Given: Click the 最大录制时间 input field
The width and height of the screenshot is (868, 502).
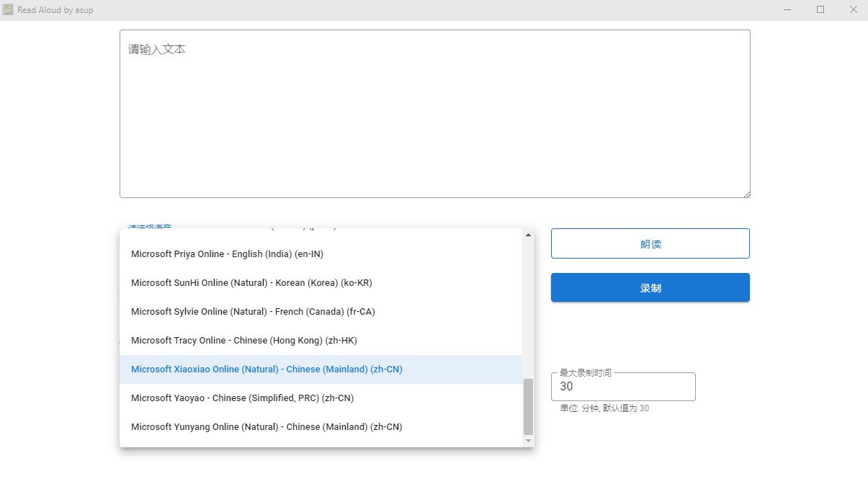Looking at the screenshot, I should pyautogui.click(x=623, y=387).
